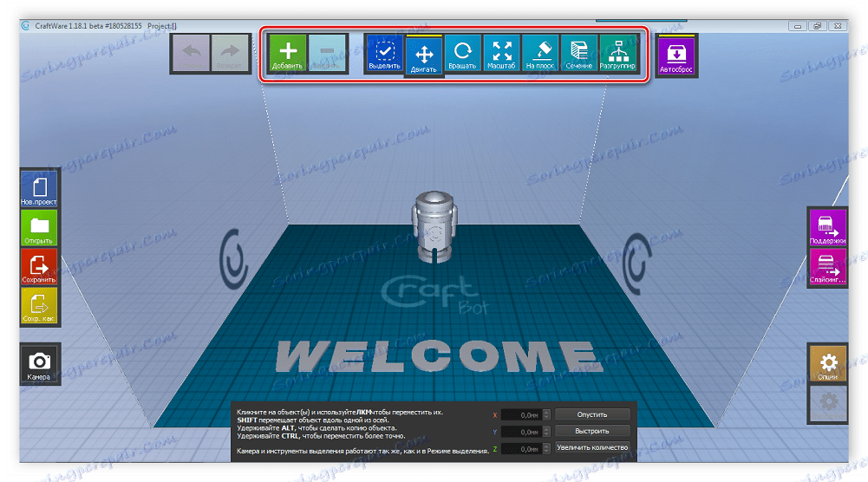Click the Z coordinate input field
868x482 pixels.
click(521, 449)
